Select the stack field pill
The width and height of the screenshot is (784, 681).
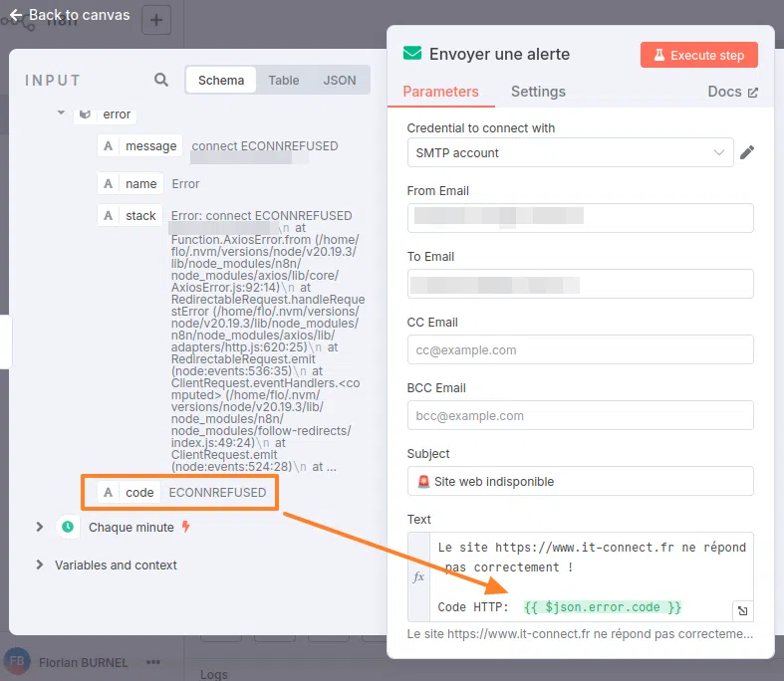(130, 215)
